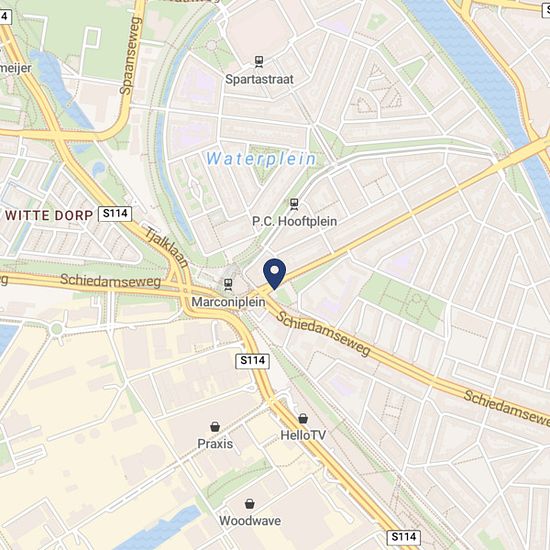The height and width of the screenshot is (550, 550).
Task: Click the Marconiplein station name text
Action: point(228,302)
